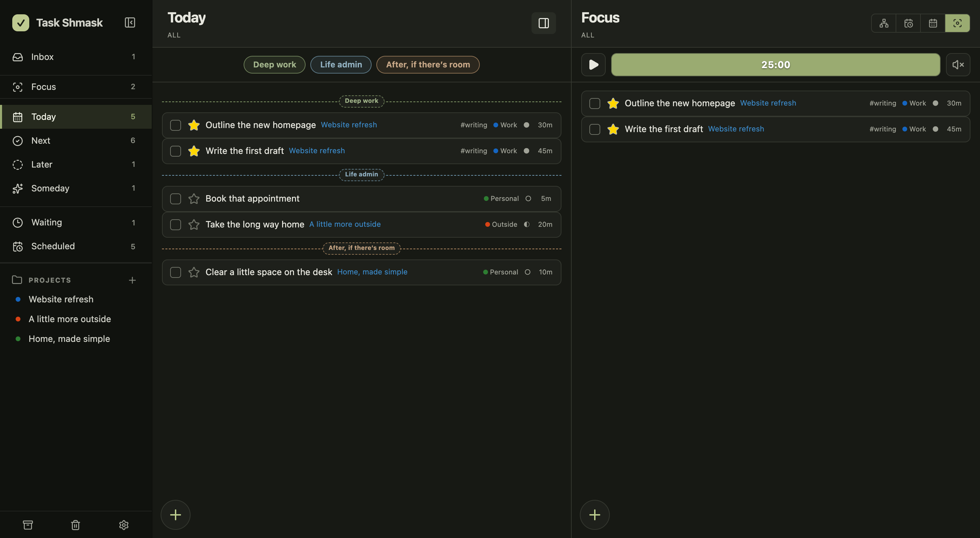Open settings gear in the sidebar
The height and width of the screenshot is (538, 980).
(124, 525)
